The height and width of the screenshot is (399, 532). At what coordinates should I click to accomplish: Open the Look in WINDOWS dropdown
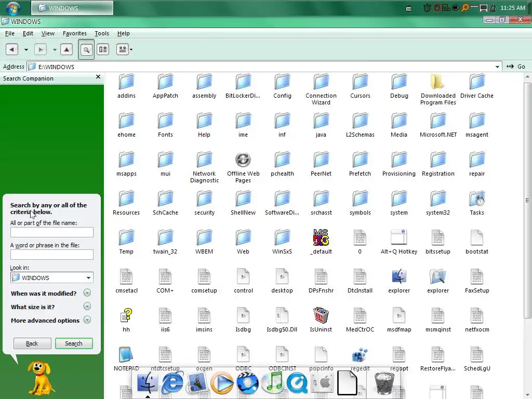point(52,277)
